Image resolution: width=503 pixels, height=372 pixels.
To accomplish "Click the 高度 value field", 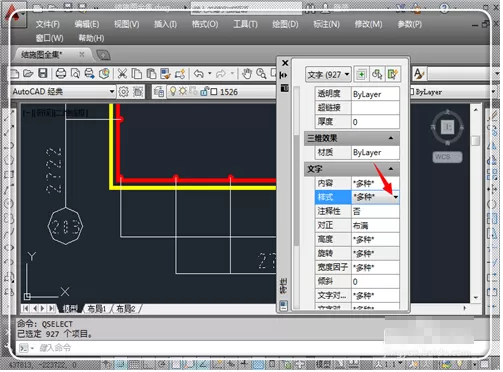I will click(x=375, y=239).
